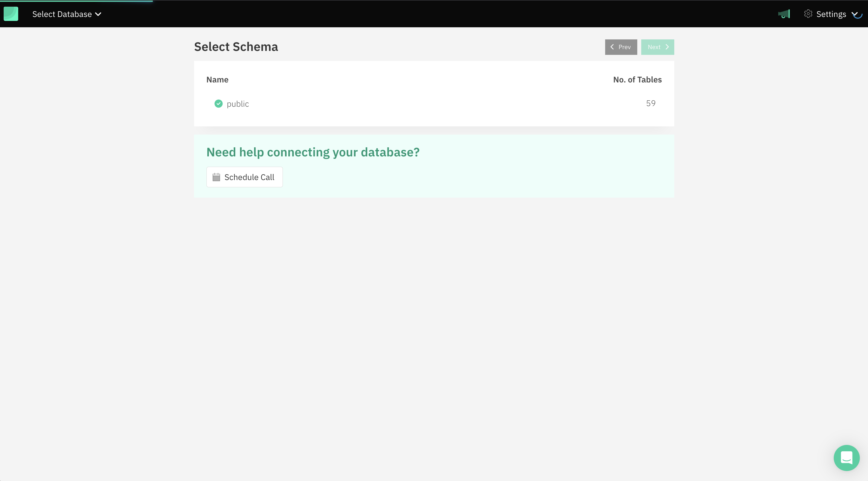Expand the Settings chevron arrow

855,14
